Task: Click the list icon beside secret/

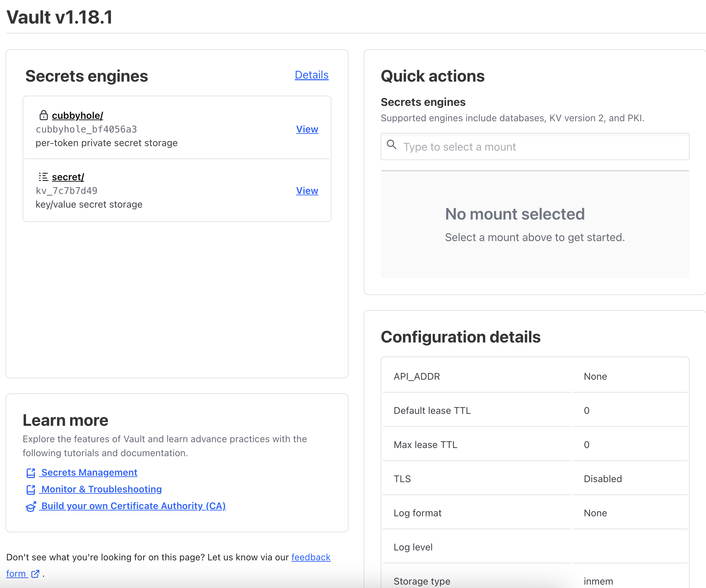Action: point(43,177)
